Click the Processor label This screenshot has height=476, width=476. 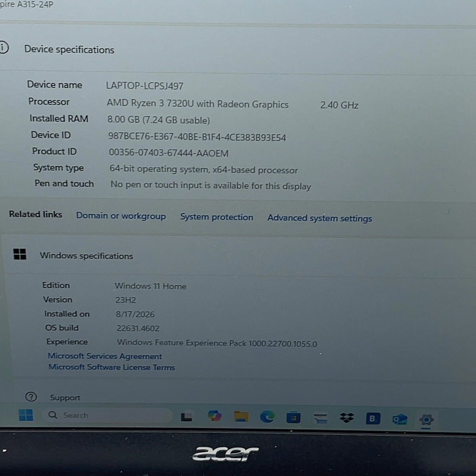point(49,102)
